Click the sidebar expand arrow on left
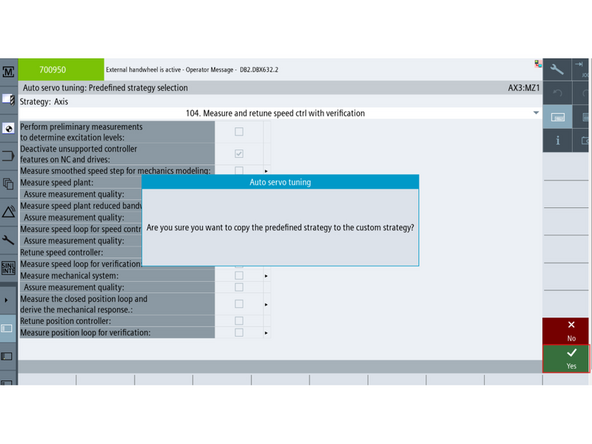592x444 pixels. point(6,300)
